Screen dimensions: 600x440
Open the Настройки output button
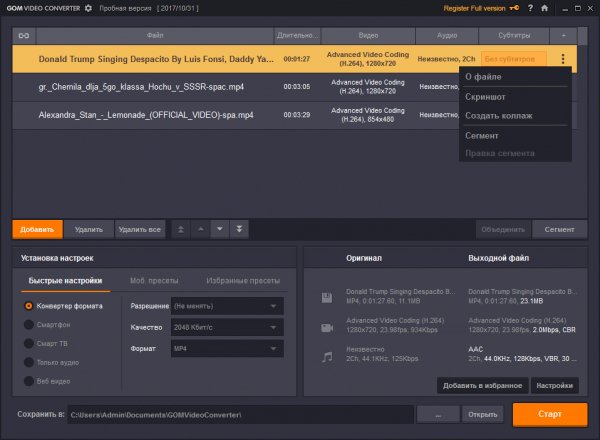pos(554,386)
